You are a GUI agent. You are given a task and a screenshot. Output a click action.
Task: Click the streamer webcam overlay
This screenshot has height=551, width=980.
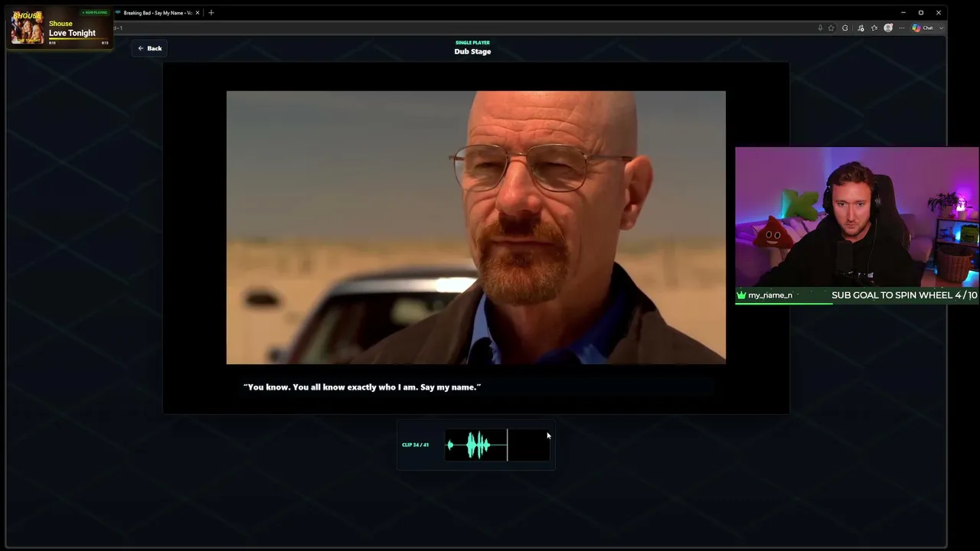pyautogui.click(x=857, y=217)
